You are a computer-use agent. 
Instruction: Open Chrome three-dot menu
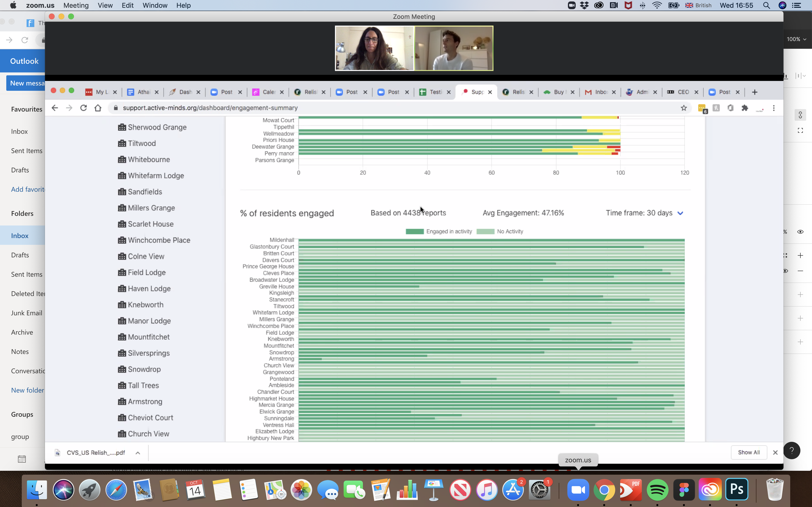click(x=774, y=108)
